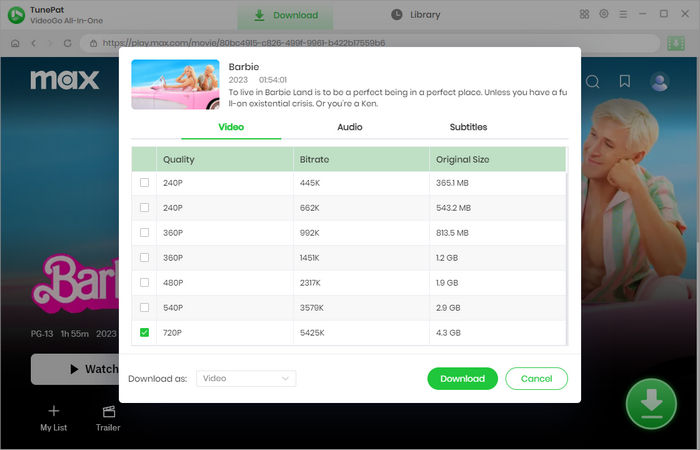The height and width of the screenshot is (450, 700).
Task: Switch to the Subtitles tab
Action: tap(468, 127)
